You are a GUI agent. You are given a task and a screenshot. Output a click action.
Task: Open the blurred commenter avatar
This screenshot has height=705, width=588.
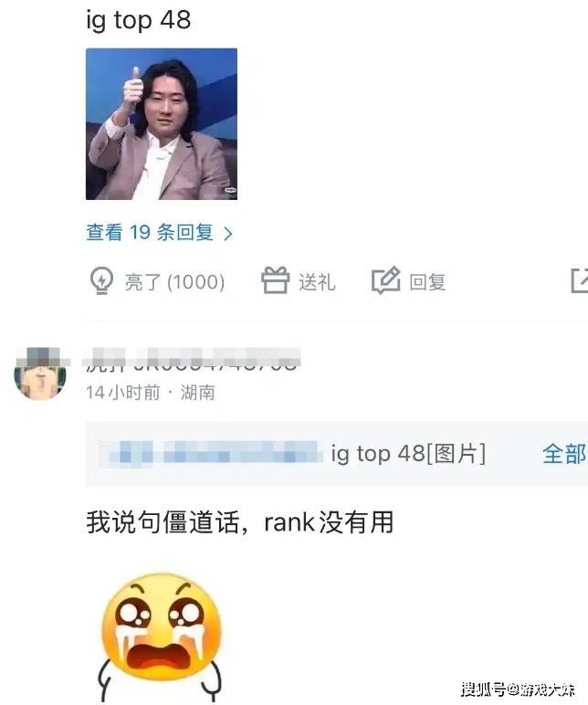(x=41, y=374)
